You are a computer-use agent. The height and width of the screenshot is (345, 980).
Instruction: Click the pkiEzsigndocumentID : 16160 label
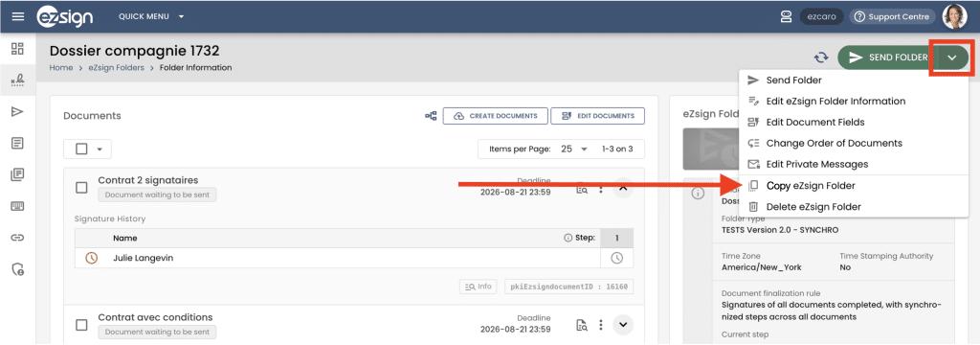point(568,287)
